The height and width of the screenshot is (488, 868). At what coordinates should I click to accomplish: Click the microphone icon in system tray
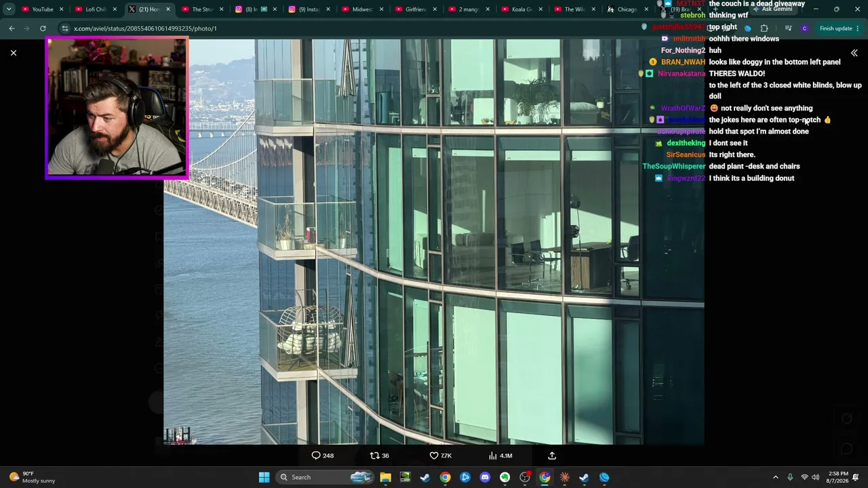pos(790,477)
